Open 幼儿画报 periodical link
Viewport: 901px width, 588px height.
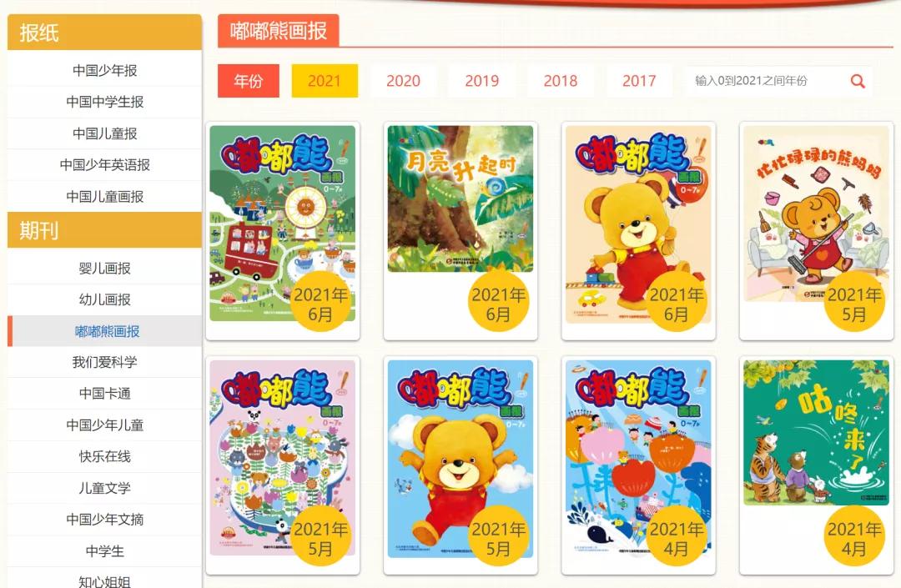[x=104, y=299]
